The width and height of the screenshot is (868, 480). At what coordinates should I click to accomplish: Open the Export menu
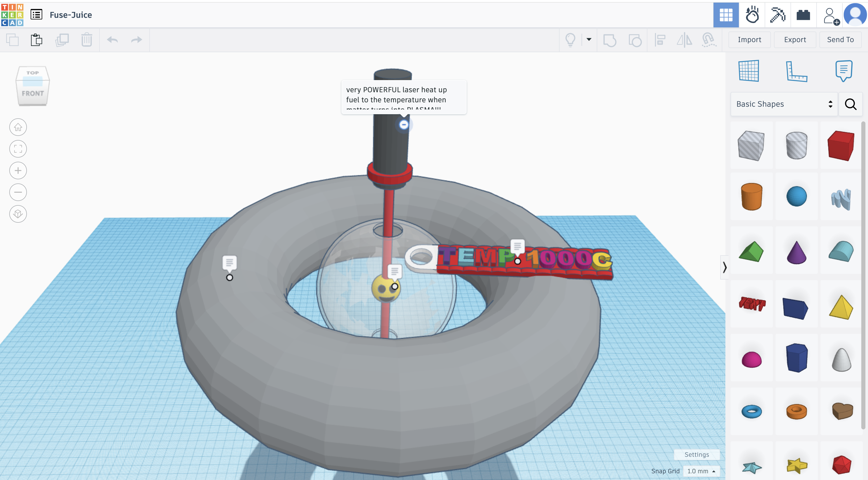click(795, 39)
